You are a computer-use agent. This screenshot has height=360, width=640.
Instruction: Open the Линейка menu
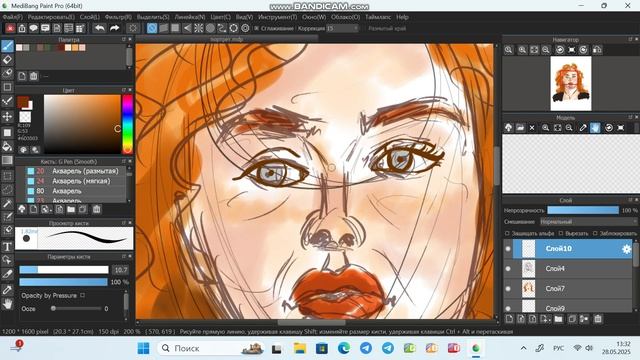[190, 17]
